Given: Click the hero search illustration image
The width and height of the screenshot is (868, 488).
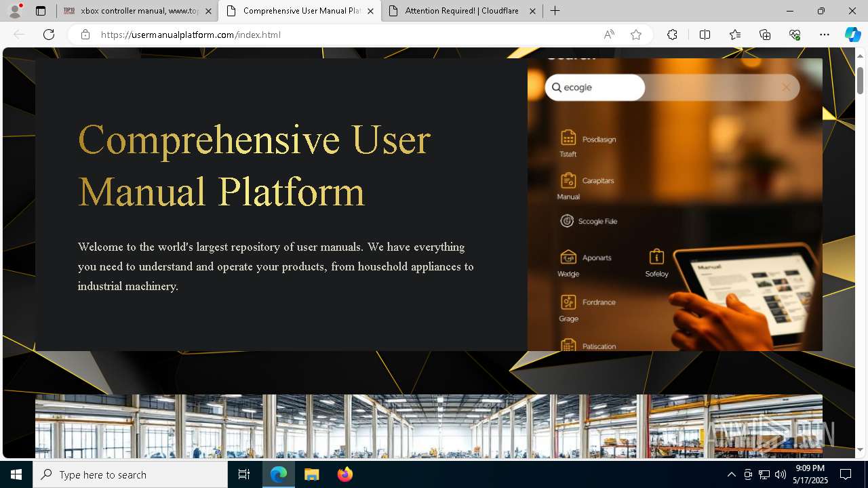Looking at the screenshot, I should (x=675, y=205).
